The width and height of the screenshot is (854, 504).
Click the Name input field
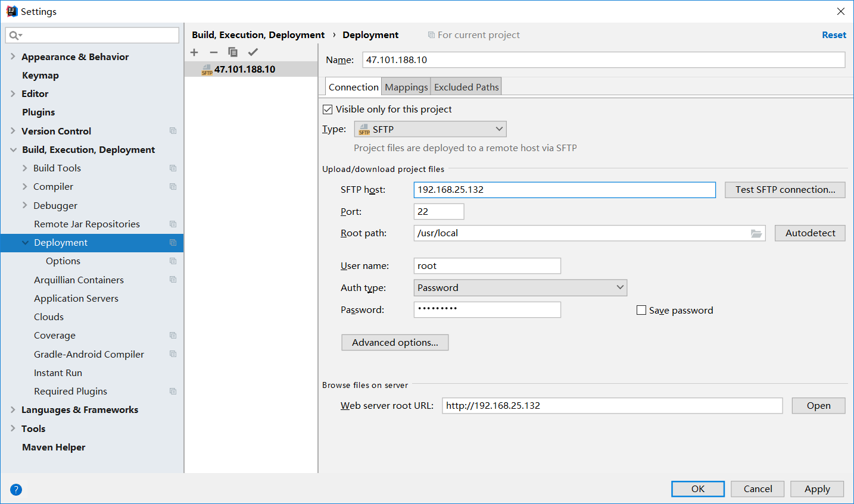point(604,60)
